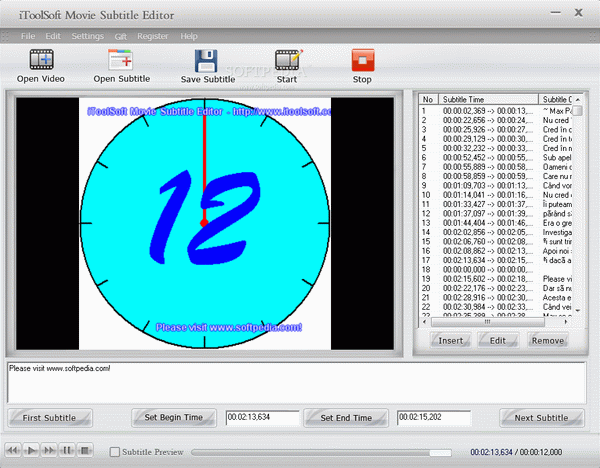600x468 pixels.
Task: Select subtitle row 1 at 00:00:02,369
Action: tap(496, 111)
